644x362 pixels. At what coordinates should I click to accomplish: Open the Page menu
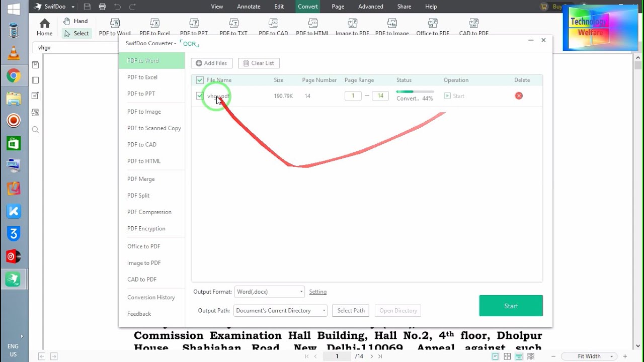tap(338, 7)
